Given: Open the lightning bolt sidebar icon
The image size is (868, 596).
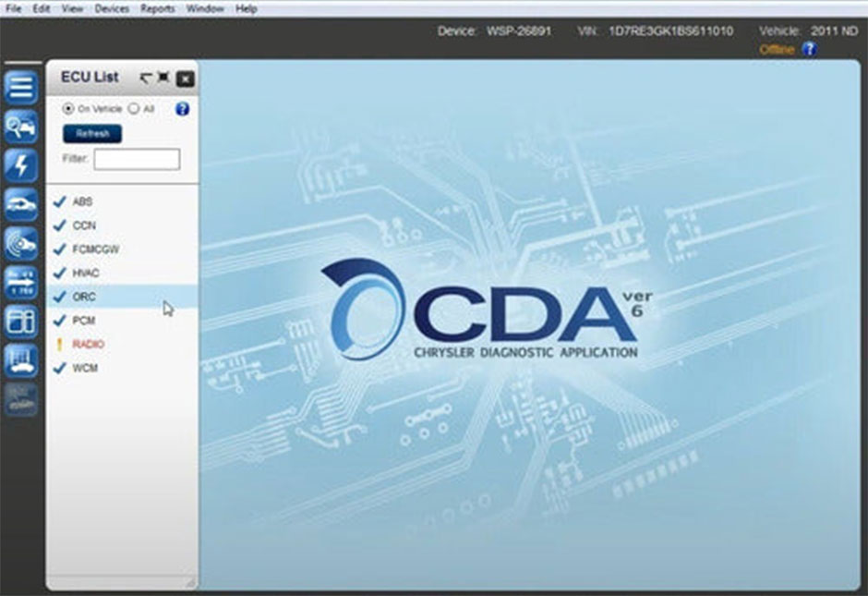Looking at the screenshot, I should pos(21,165).
